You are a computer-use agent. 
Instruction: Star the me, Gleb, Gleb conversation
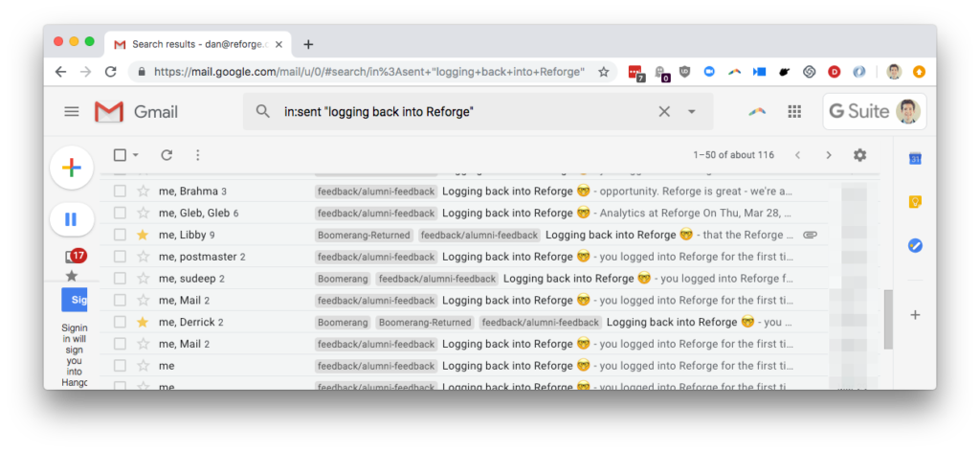(144, 214)
